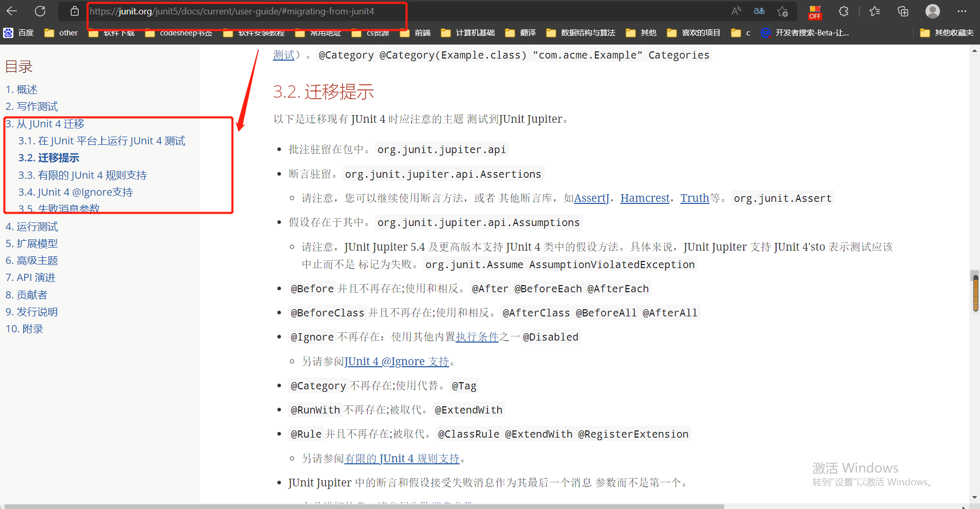Go to 1. 概述 in the table of contents
The image size is (980, 509).
click(x=22, y=89)
